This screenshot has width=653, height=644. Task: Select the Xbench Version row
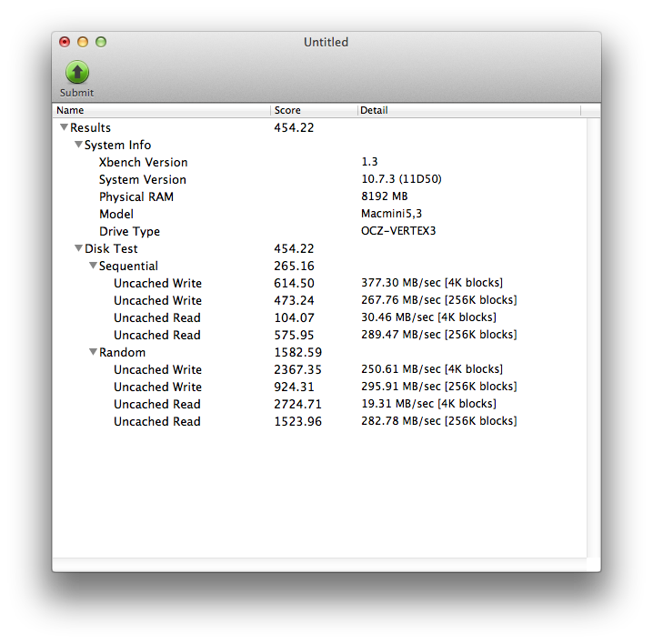pyautogui.click(x=319, y=162)
